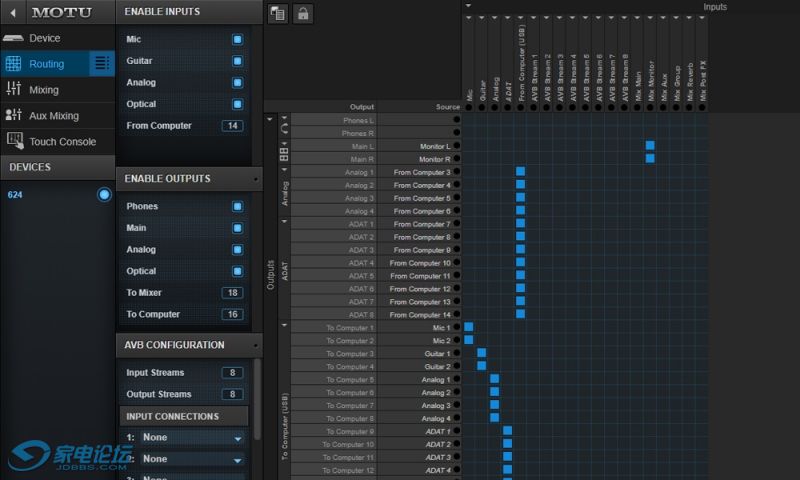Viewport: 800px width, 480px height.
Task: Collapse the To Computer (USB) output group
Action: click(x=284, y=326)
